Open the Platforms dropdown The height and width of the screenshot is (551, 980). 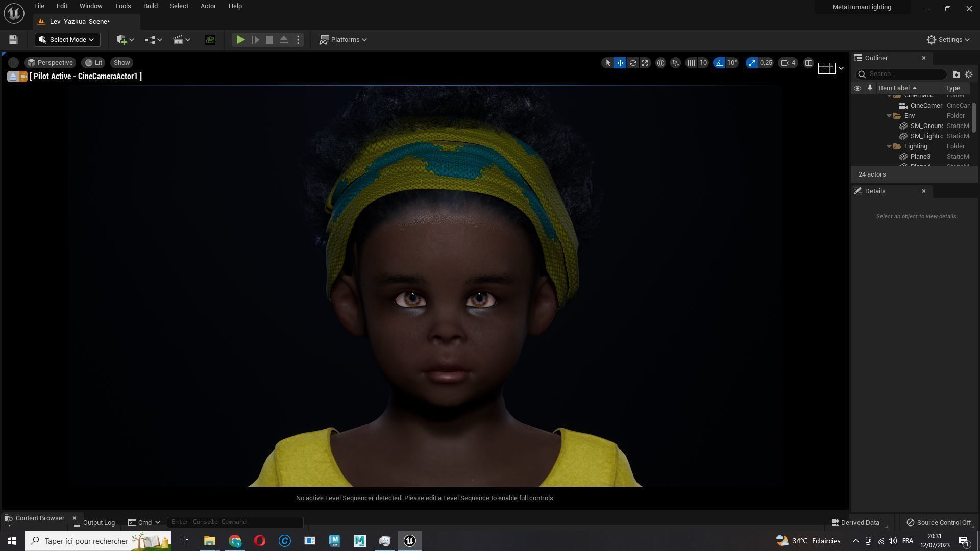point(343,40)
